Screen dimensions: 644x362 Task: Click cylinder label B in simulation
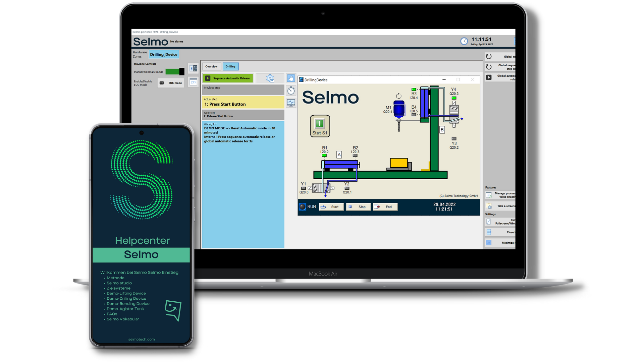click(x=442, y=130)
